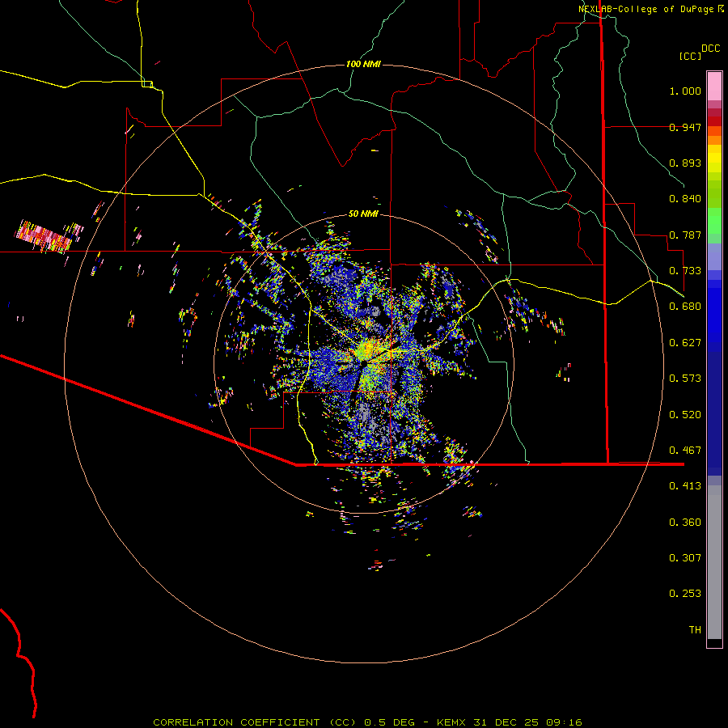This screenshot has width=728, height=728.
Task: Select the 0.307 scale value
Action: click(685, 558)
